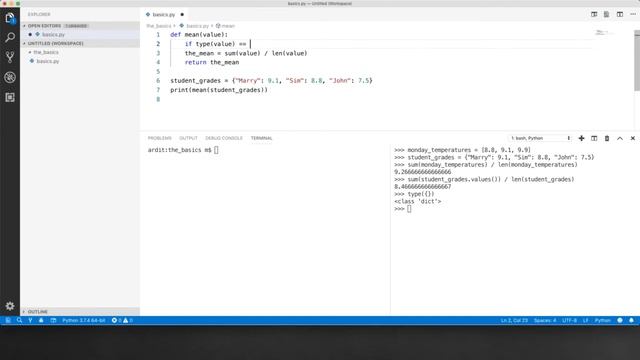Click the Explorer sidebar title
The width and height of the screenshot is (640, 360).
click(39, 14)
